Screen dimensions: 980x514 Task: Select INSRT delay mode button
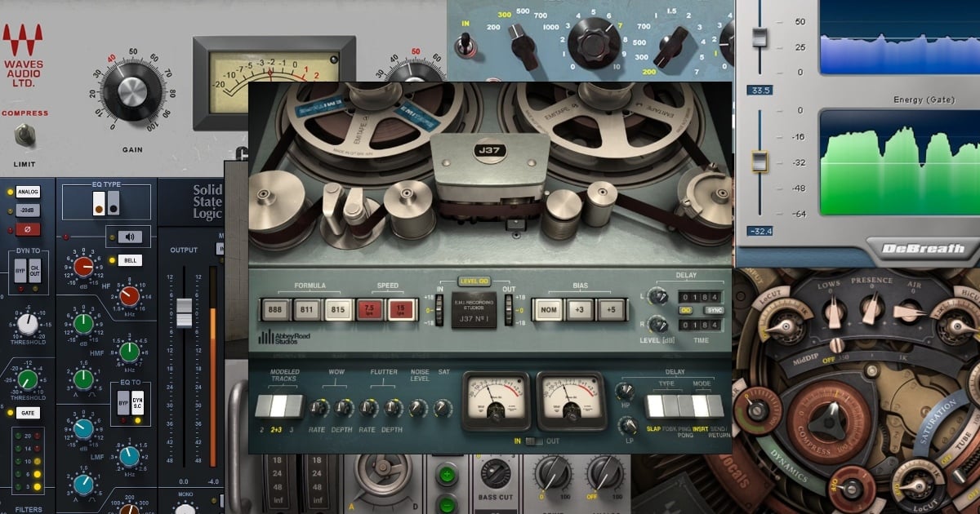pos(701,405)
